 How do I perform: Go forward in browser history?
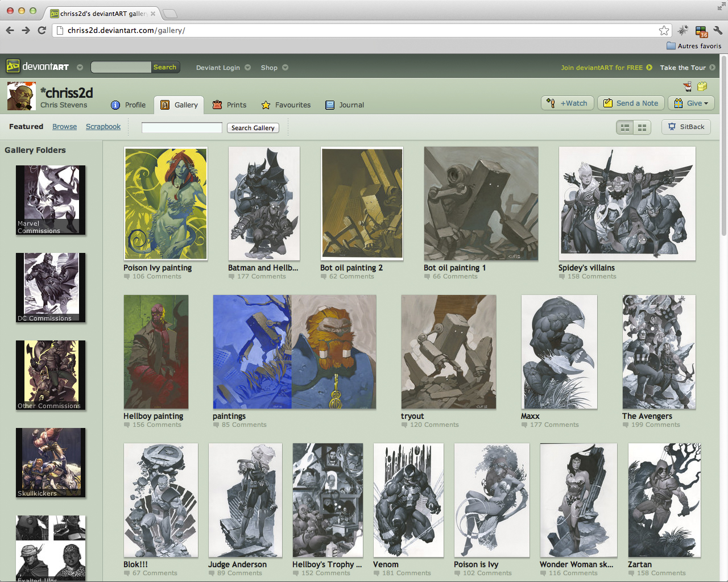click(26, 30)
